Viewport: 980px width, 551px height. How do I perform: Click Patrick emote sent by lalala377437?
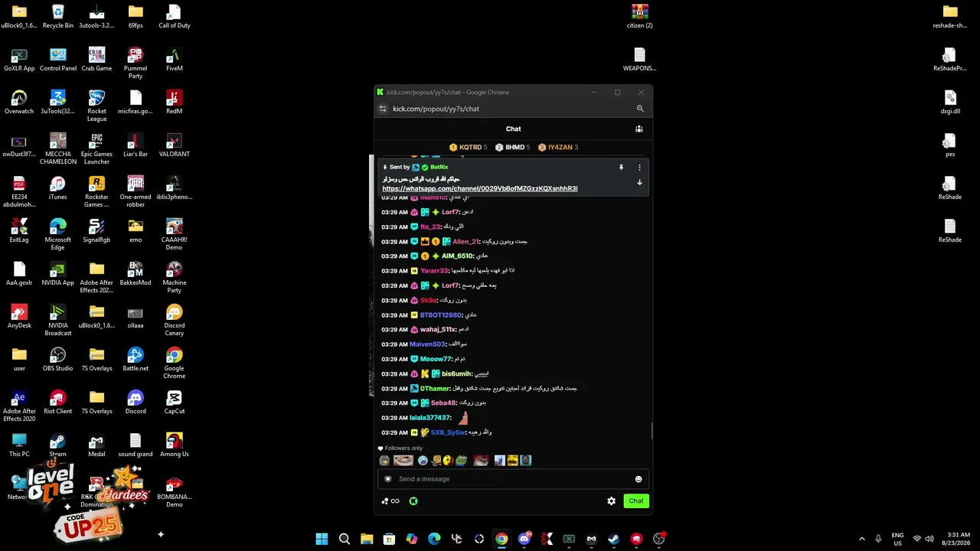[462, 417]
